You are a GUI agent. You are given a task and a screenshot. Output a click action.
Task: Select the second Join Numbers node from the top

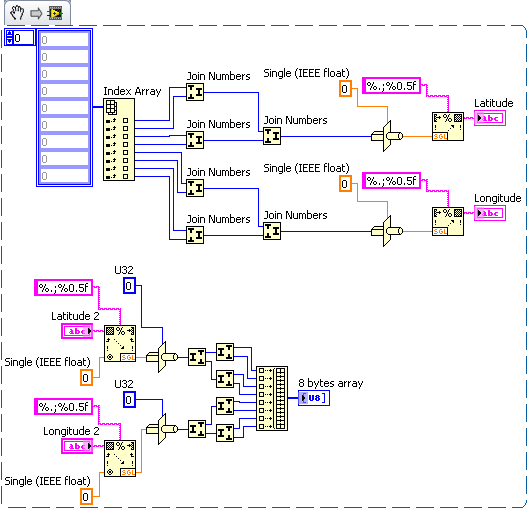[x=195, y=140]
